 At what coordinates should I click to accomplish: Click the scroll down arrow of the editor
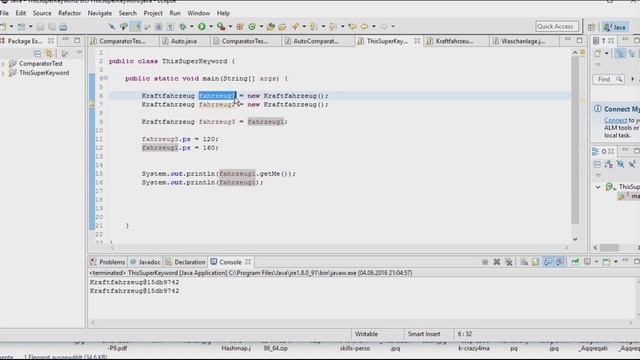click(x=575, y=239)
